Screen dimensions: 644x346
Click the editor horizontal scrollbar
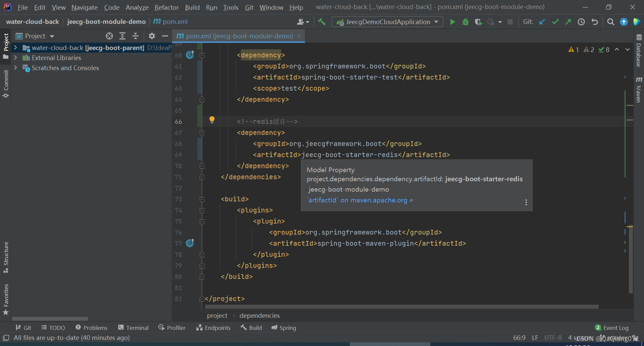[401, 306]
